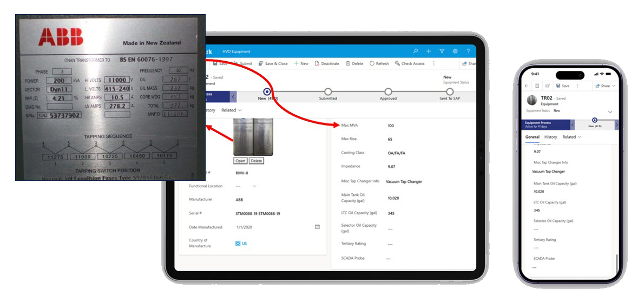Click the empty SCADA Probe field on tablet

pyautogui.click(x=389, y=259)
